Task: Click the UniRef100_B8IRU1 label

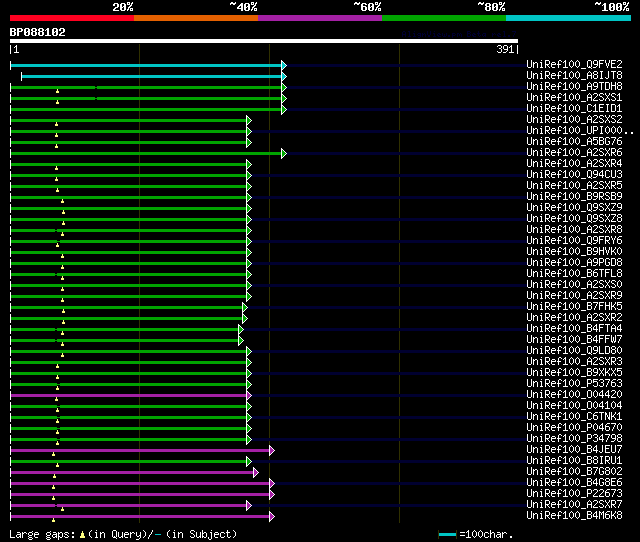Action: tap(574, 461)
